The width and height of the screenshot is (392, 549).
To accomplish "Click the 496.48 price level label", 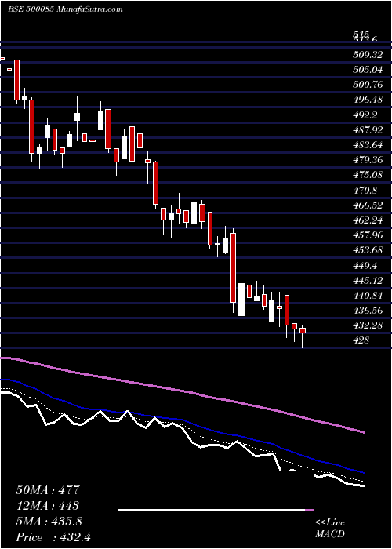I will (368, 100).
